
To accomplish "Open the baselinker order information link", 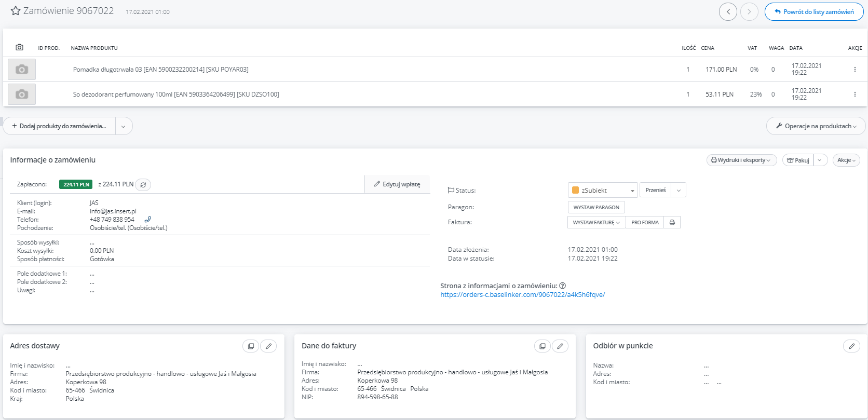I will [523, 294].
